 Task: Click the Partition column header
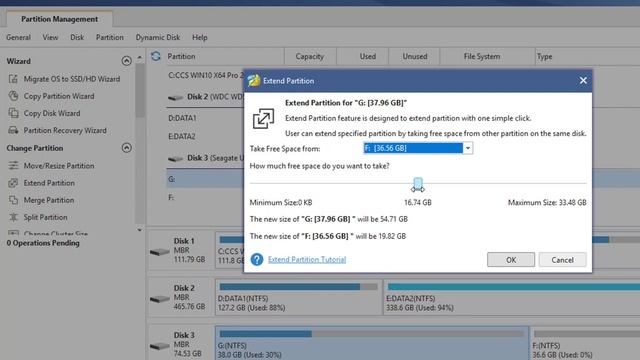(x=181, y=56)
